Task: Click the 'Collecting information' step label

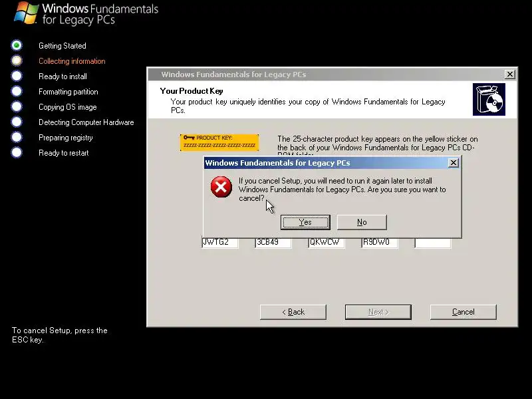Action: (x=72, y=61)
